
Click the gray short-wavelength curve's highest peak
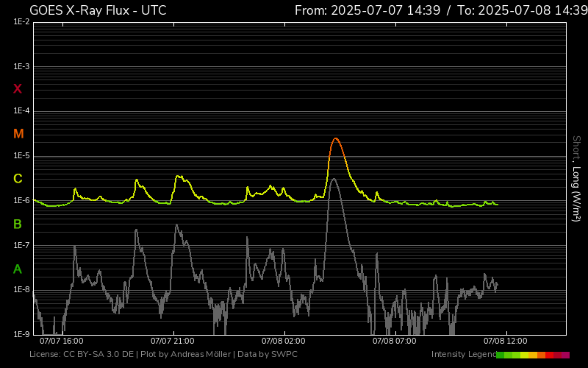click(334, 179)
